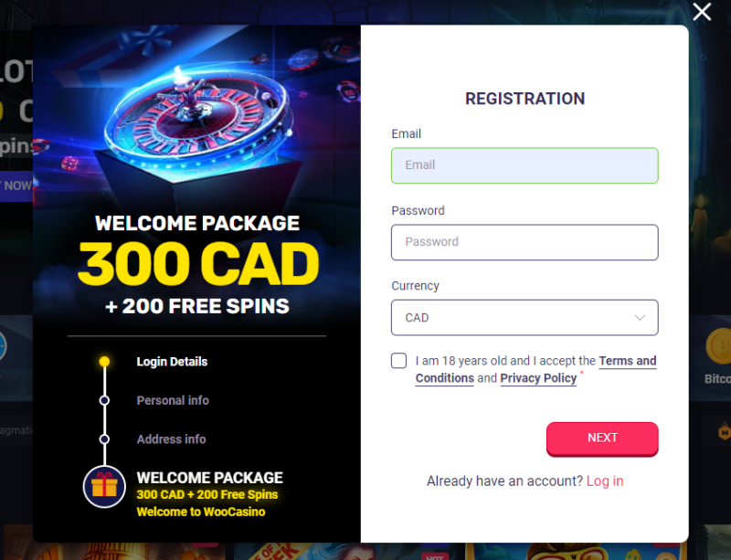
Task: Click the Email input field
Action: [524, 165]
